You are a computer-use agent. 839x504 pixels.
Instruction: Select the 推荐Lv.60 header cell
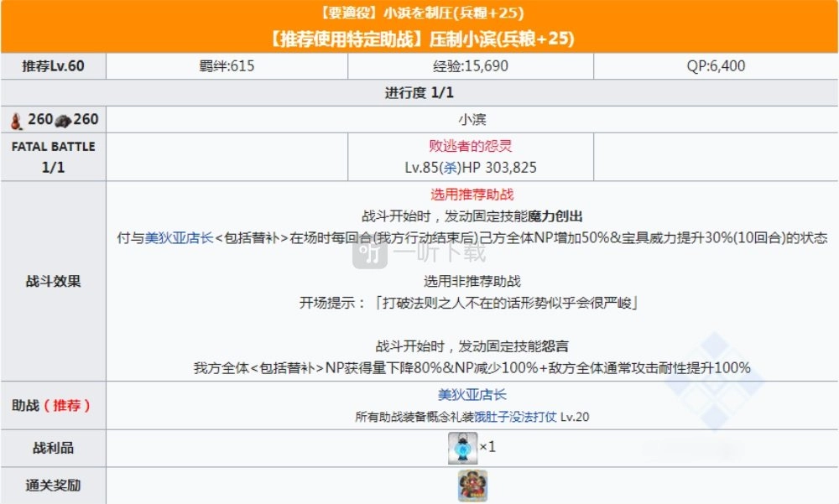pos(53,66)
